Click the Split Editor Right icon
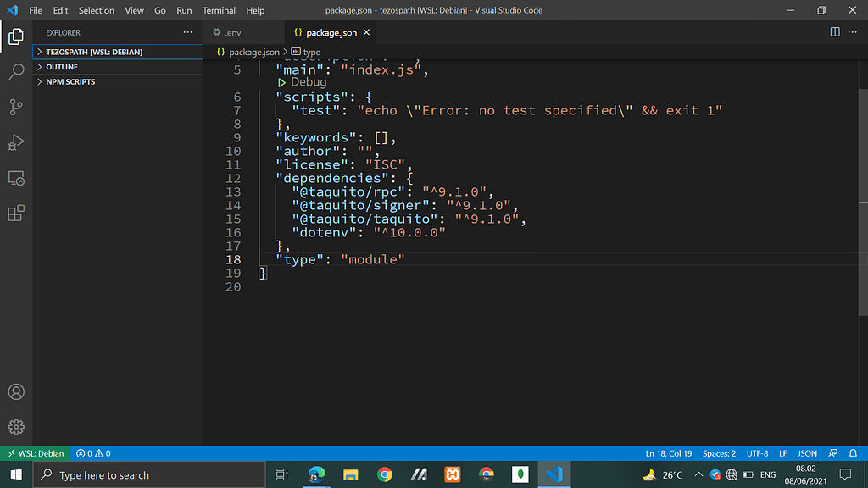The height and width of the screenshot is (488, 868). [x=835, y=32]
